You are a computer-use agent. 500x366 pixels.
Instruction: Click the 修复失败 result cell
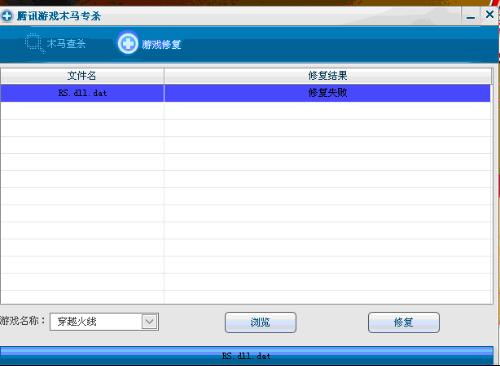pos(327,93)
